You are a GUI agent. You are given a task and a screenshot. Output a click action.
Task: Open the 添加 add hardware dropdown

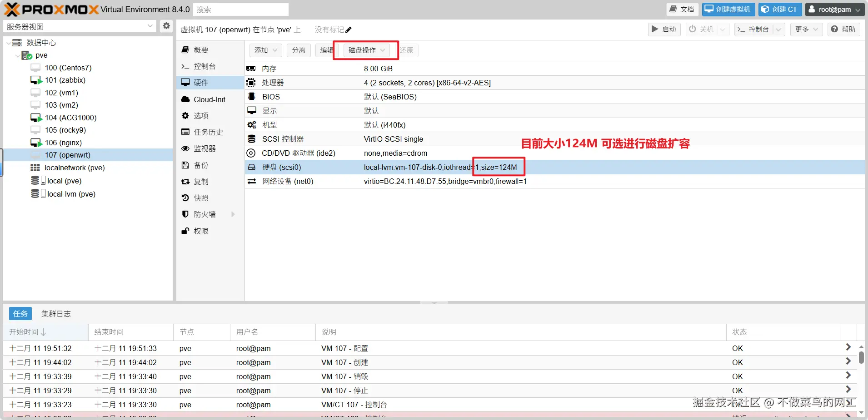[x=266, y=50]
